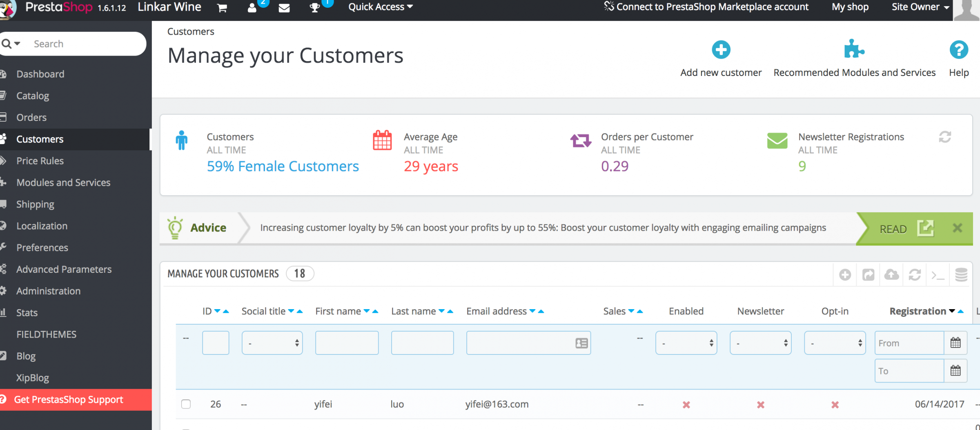The width and height of the screenshot is (980, 430).
Task: Go to Catalog in the sidebar
Action: click(33, 96)
